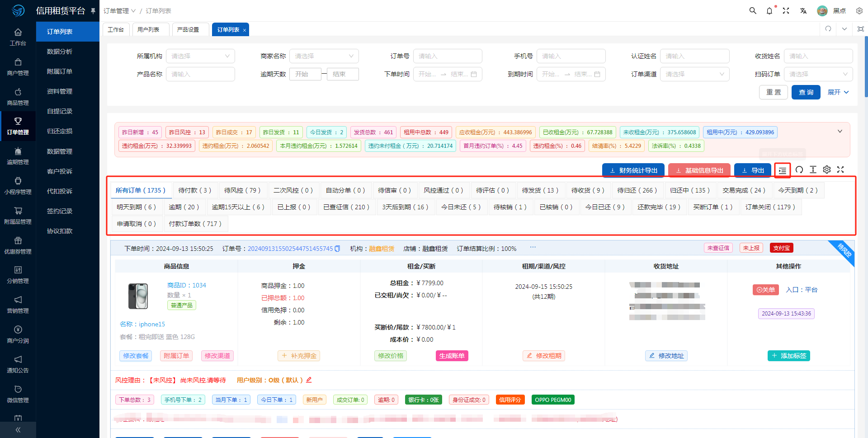Click 修改套餐 button
This screenshot has width=868, height=438.
pyautogui.click(x=136, y=356)
